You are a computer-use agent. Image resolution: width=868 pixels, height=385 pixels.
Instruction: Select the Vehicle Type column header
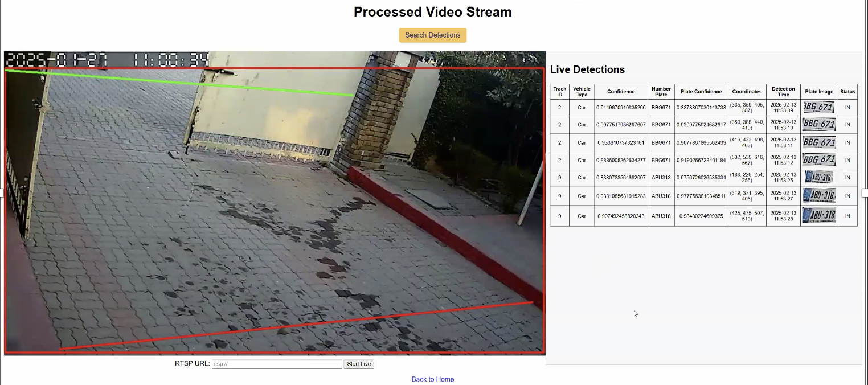pos(581,92)
